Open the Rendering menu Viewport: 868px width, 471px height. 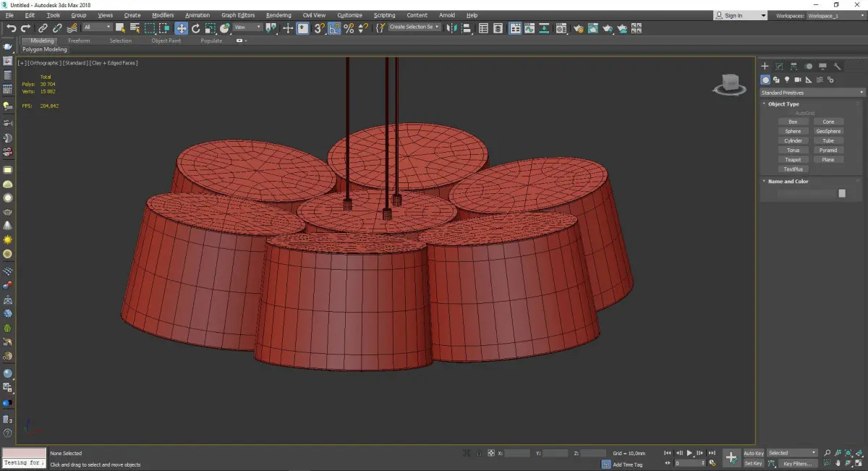pos(278,15)
